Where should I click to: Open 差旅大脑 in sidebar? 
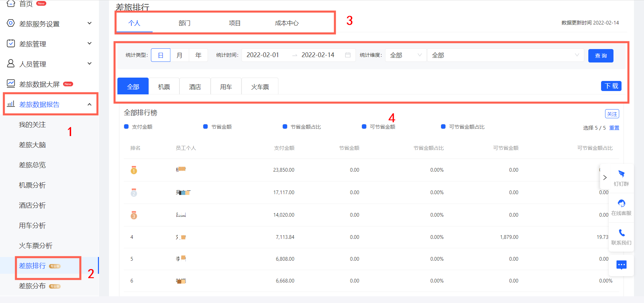click(x=32, y=145)
